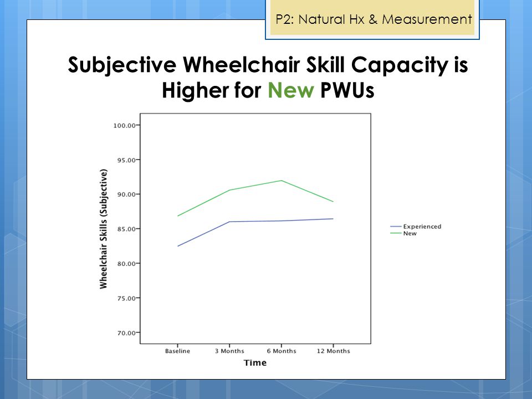Click the '90.00' y-axis value

(126, 195)
